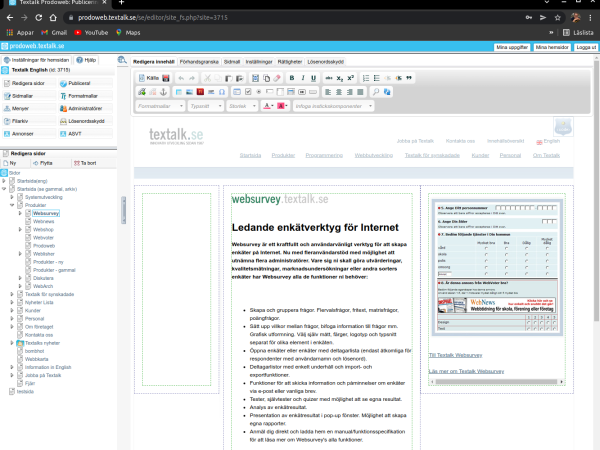Toggle numbered list

click(x=366, y=78)
